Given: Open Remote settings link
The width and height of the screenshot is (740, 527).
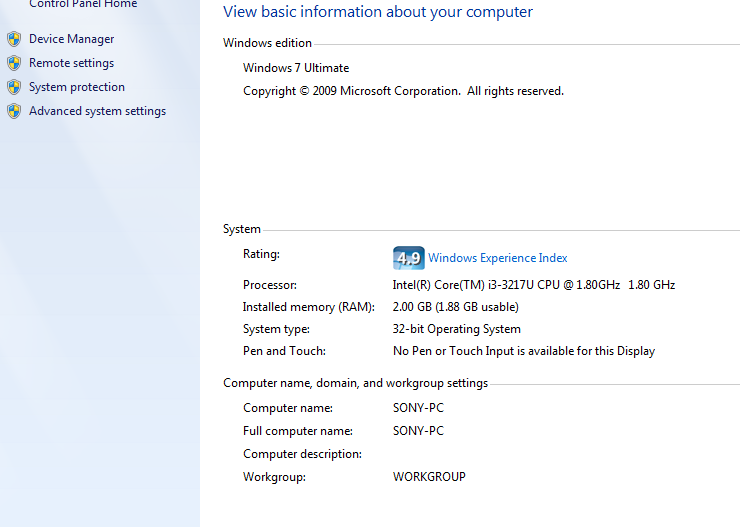Looking at the screenshot, I should [71, 63].
